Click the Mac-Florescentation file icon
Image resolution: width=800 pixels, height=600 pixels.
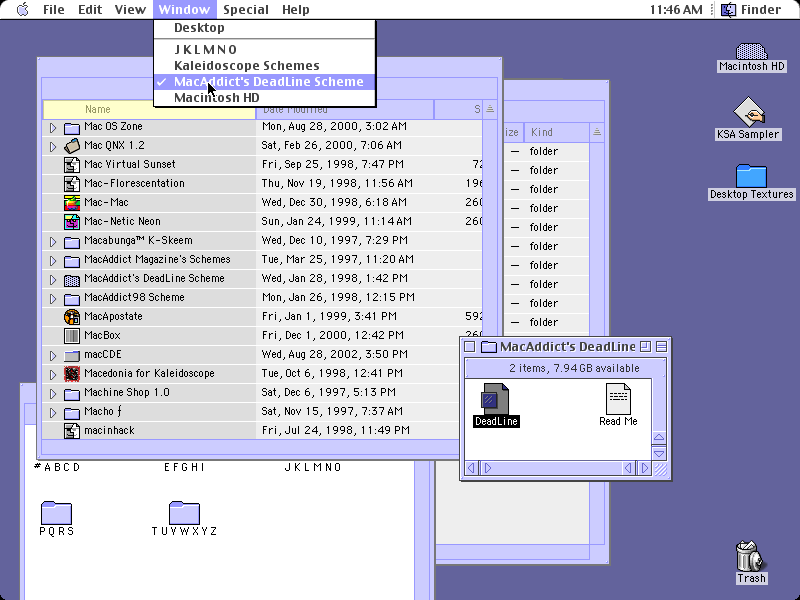[x=72, y=184]
